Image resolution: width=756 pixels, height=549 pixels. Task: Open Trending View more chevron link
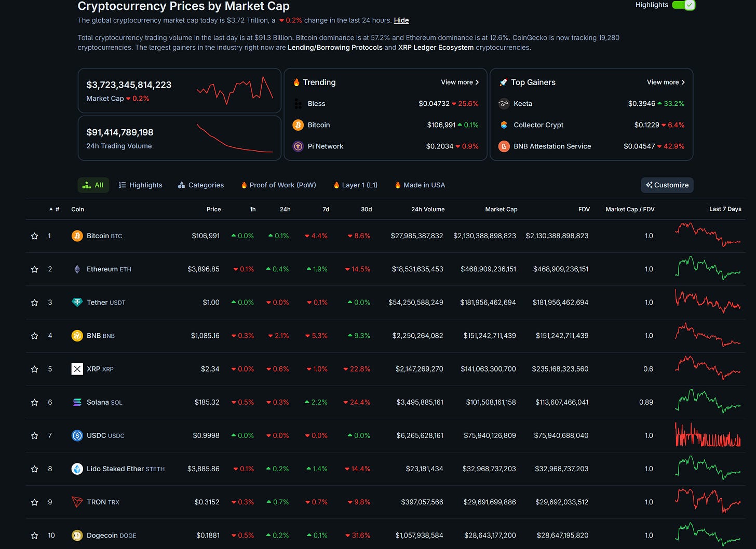[460, 82]
